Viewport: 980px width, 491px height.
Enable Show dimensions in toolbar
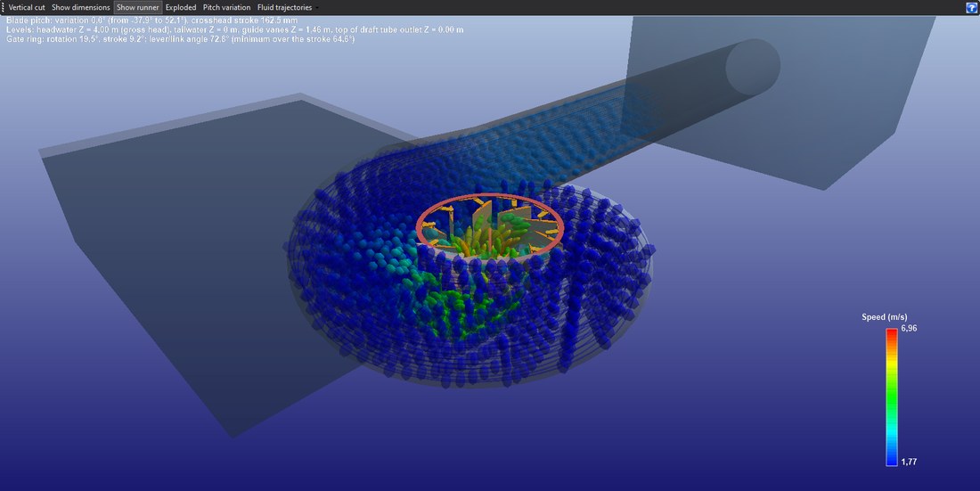80,7
